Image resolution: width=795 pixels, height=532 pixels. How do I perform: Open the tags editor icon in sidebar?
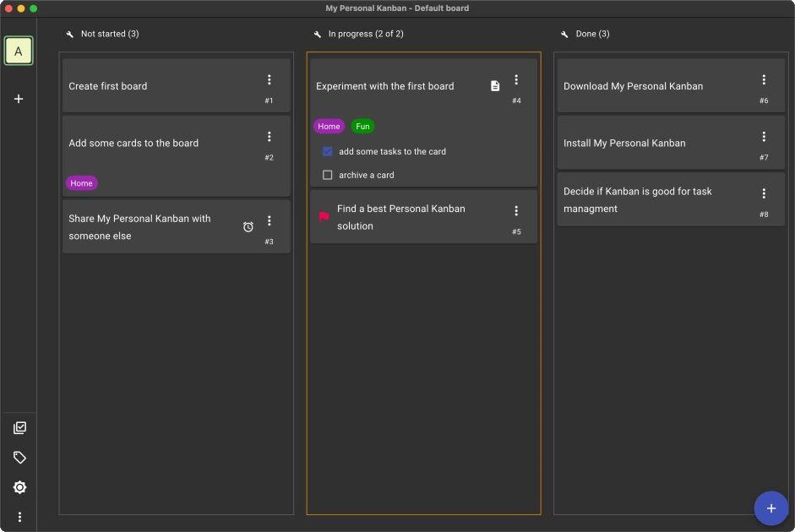tap(19, 458)
